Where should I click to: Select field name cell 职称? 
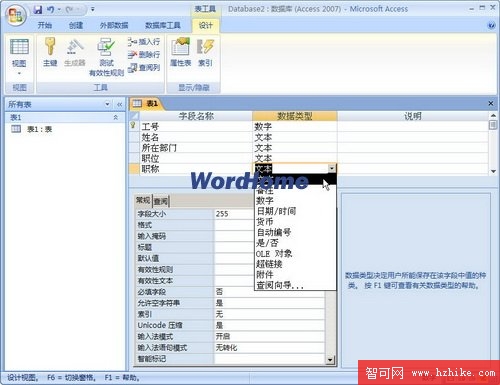click(x=196, y=169)
